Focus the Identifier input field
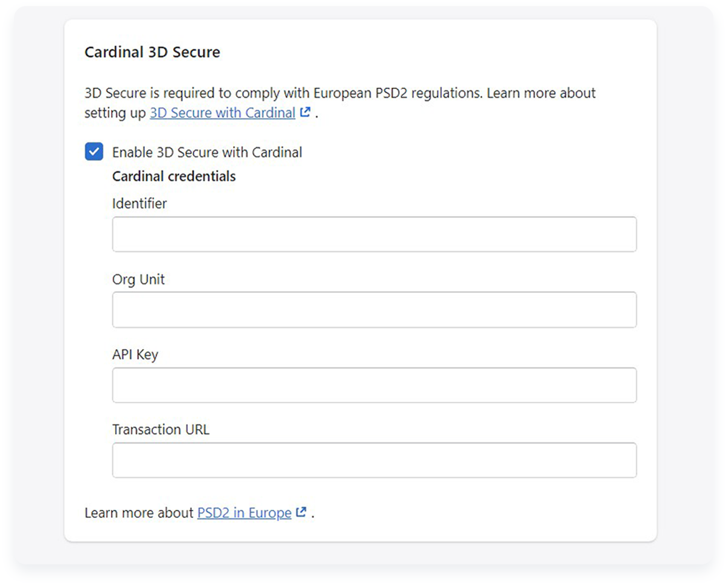Image resolution: width=728 pixels, height=588 pixels. coord(374,234)
